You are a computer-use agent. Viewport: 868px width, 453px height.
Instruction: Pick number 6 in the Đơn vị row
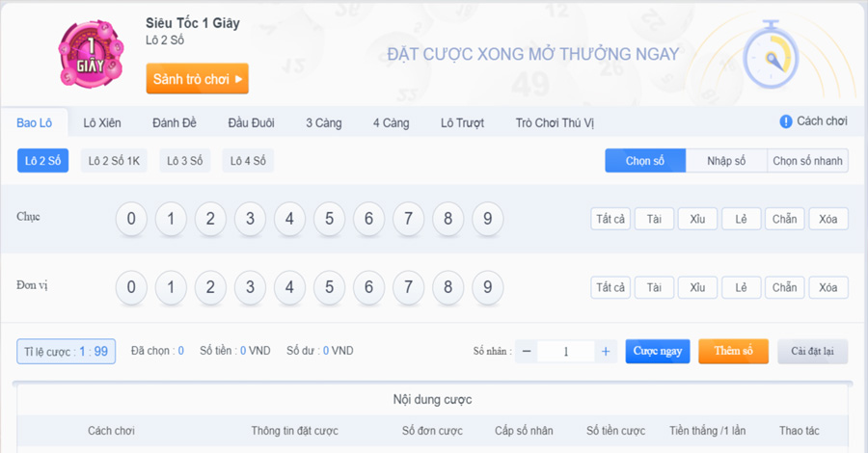click(368, 287)
